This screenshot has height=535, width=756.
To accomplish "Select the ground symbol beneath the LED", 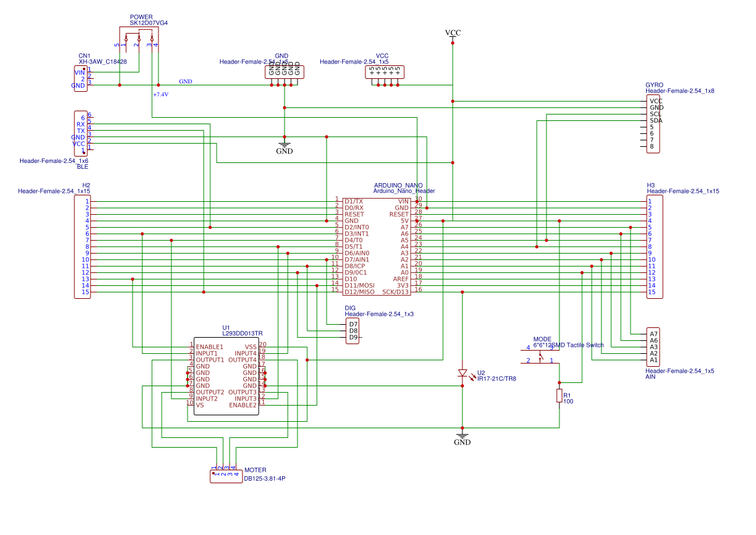I will coord(462,439).
